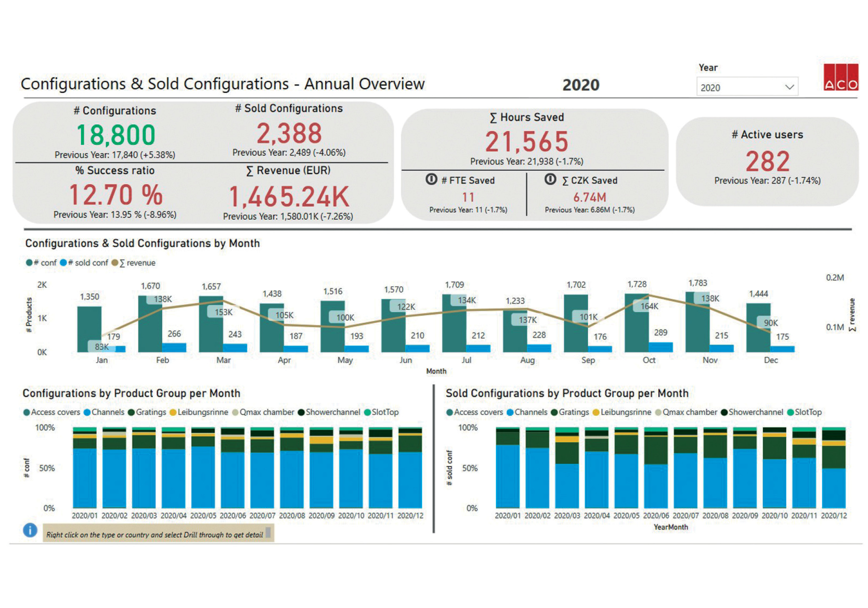Click the 83K revenue data label in Jan

101,347
